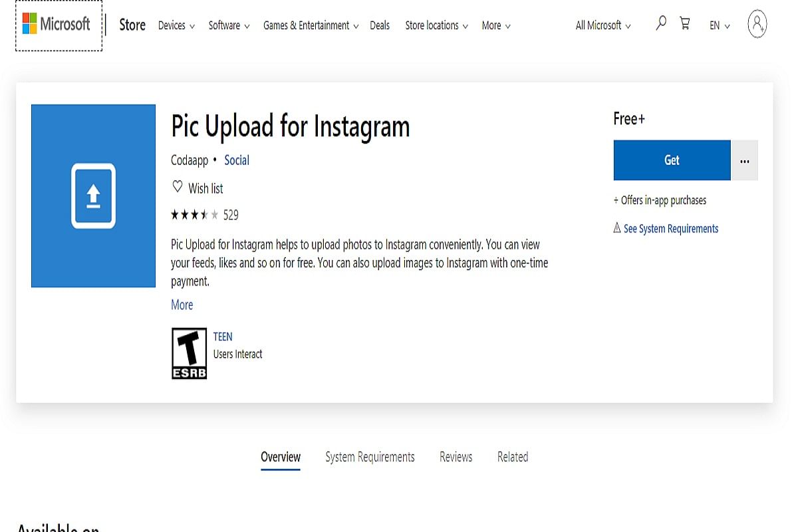The image size is (798, 532).
Task: Click the See System Requirements link
Action: coord(671,228)
